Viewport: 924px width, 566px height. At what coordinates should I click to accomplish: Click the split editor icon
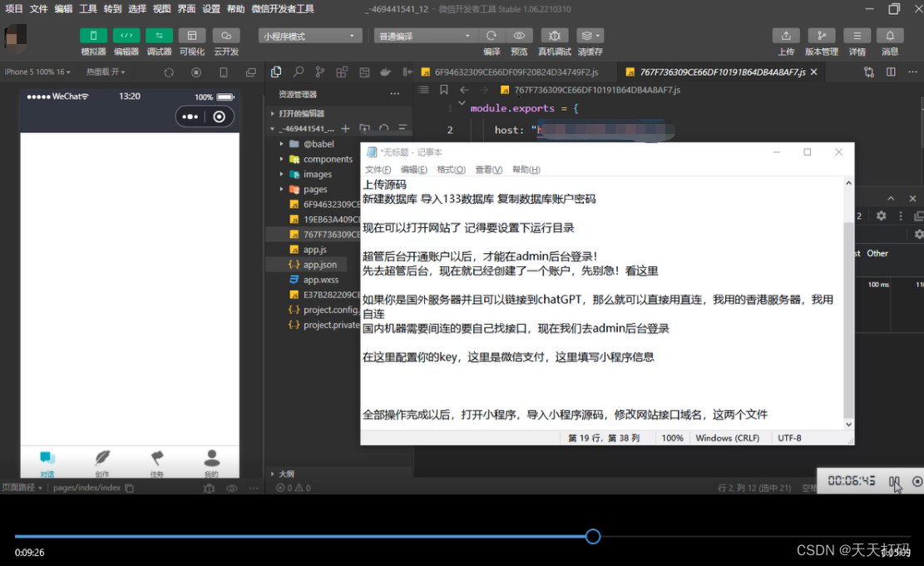[891, 72]
